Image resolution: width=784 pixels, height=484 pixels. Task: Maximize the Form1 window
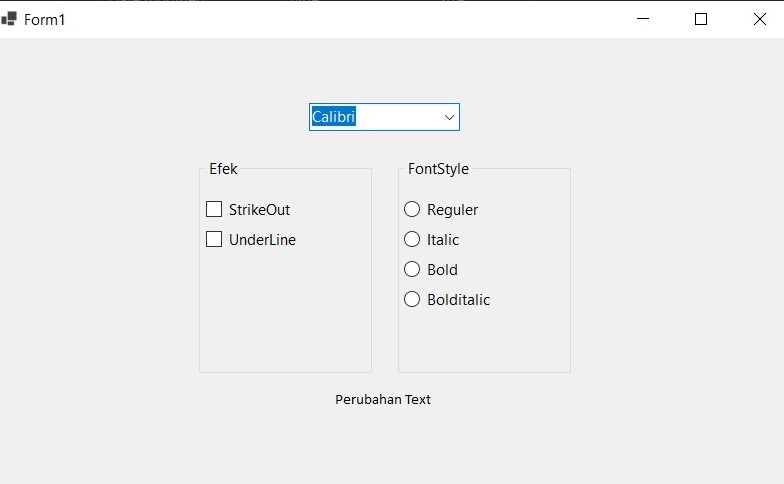coord(701,19)
